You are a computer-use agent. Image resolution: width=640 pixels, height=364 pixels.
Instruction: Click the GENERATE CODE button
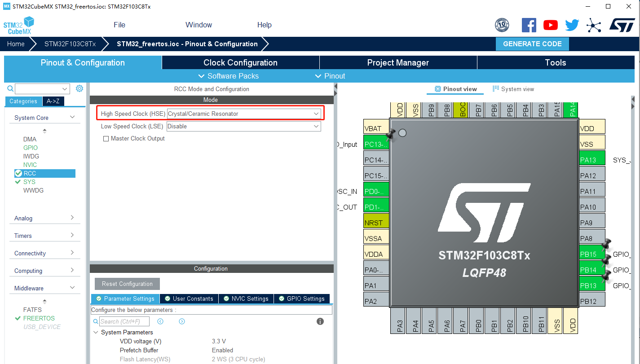[x=532, y=44]
